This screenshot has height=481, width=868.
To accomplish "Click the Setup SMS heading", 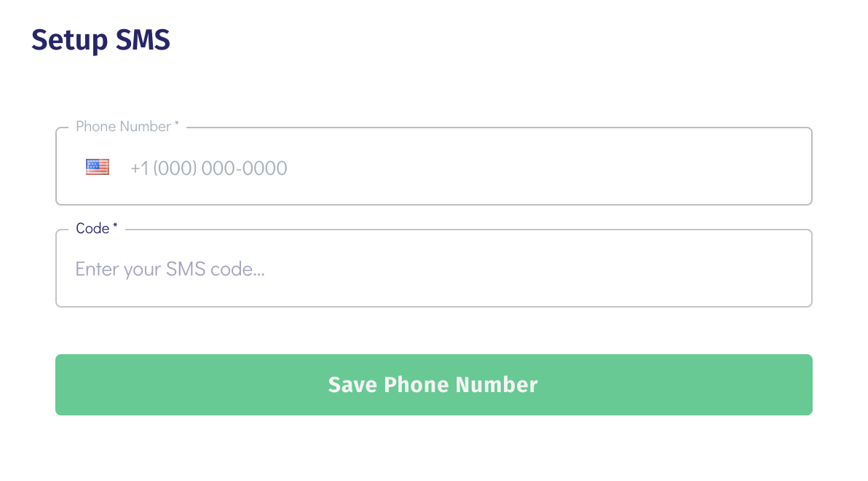I will tap(100, 40).
